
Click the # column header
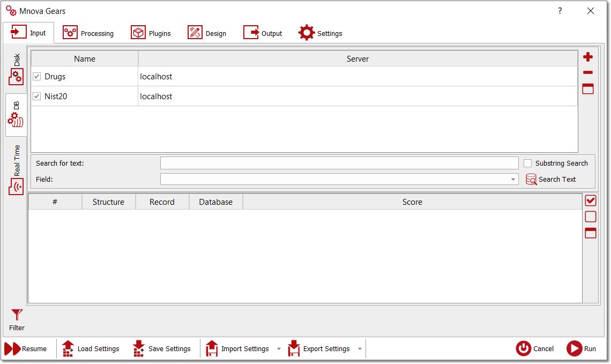point(55,202)
